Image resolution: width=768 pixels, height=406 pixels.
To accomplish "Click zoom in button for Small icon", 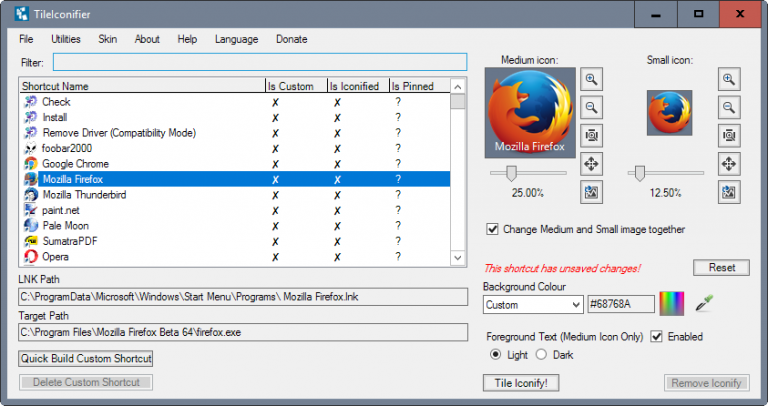I will tap(730, 79).
